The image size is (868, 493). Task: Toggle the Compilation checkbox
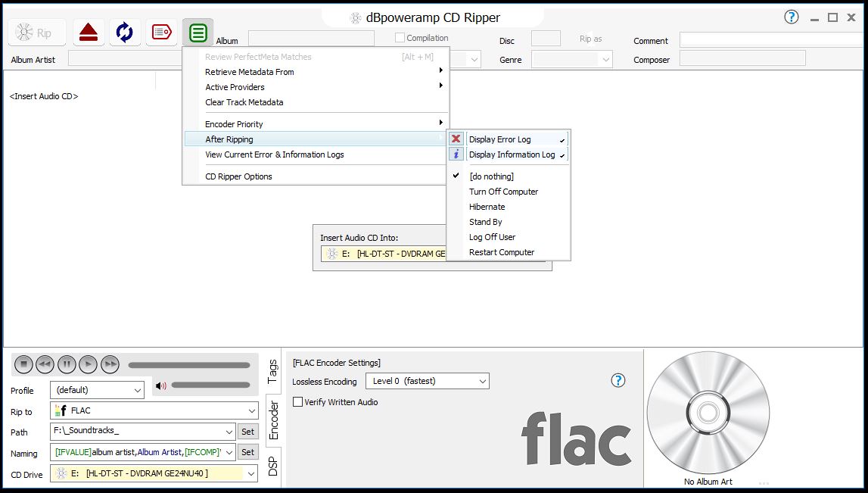coord(400,38)
